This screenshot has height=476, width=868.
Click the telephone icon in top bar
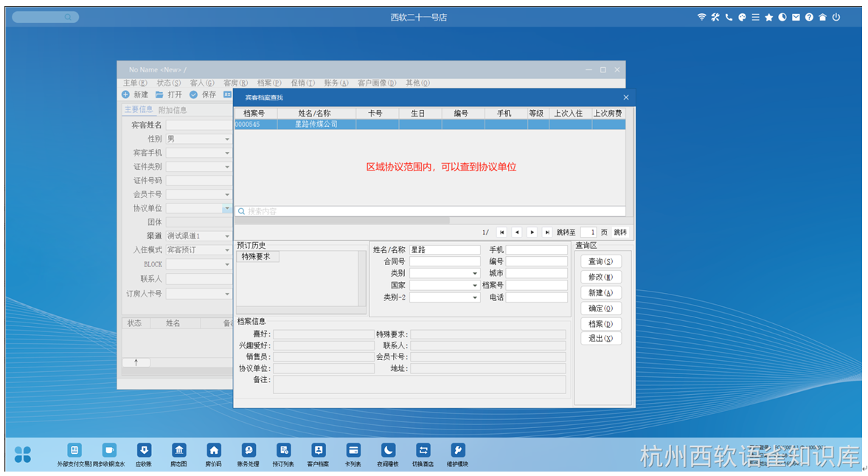(729, 17)
